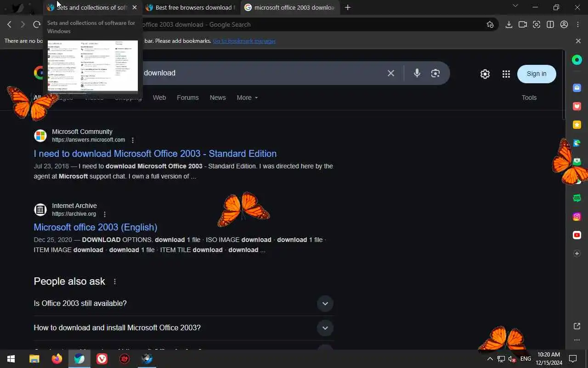Open the Google apps grid
Viewport: 588px width, 368px height.
(x=506, y=74)
